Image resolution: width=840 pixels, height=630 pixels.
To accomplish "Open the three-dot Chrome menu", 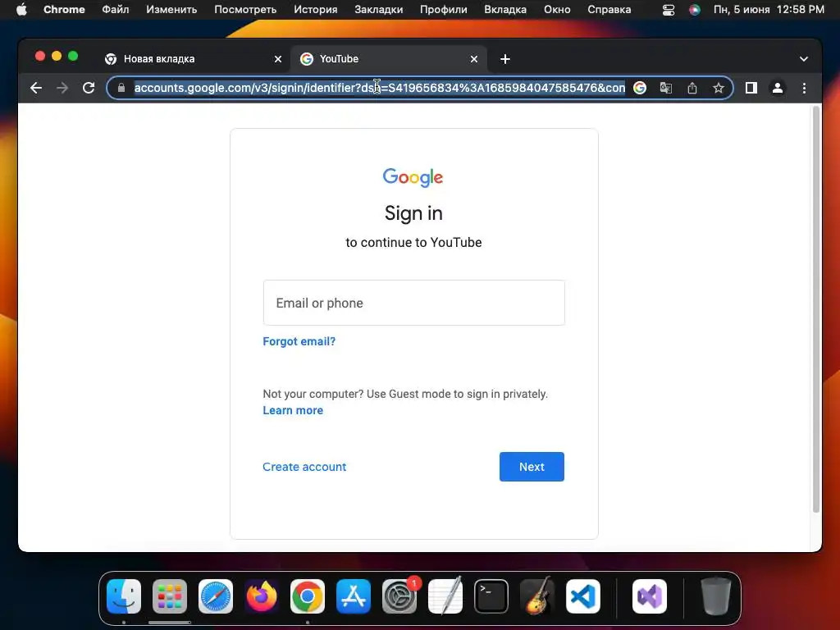I will (804, 88).
